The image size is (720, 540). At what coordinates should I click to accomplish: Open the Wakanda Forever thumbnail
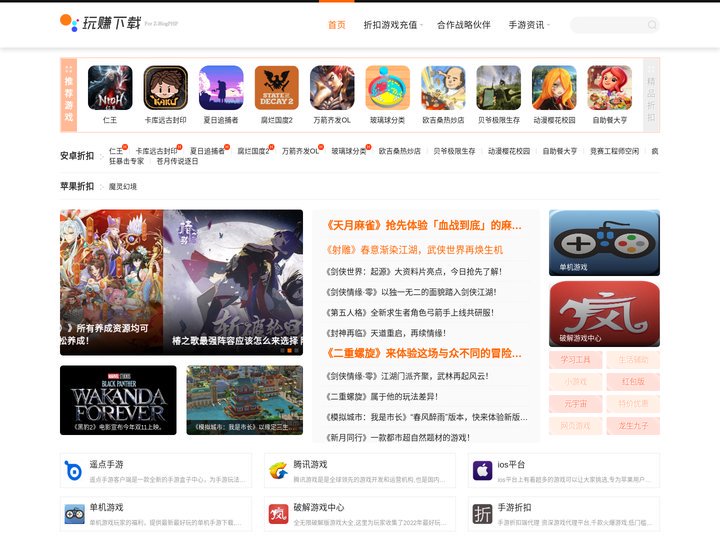click(x=118, y=400)
